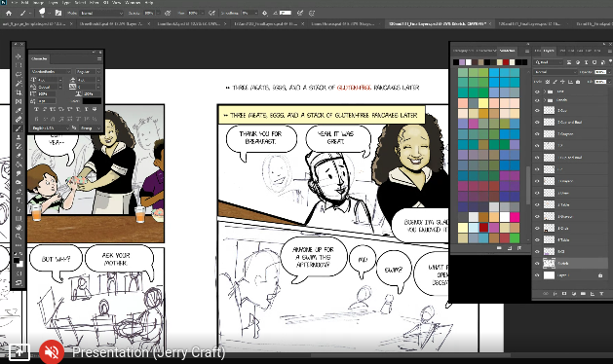Create new group folder in Layers panel
This screenshot has height=364, width=613.
click(583, 294)
